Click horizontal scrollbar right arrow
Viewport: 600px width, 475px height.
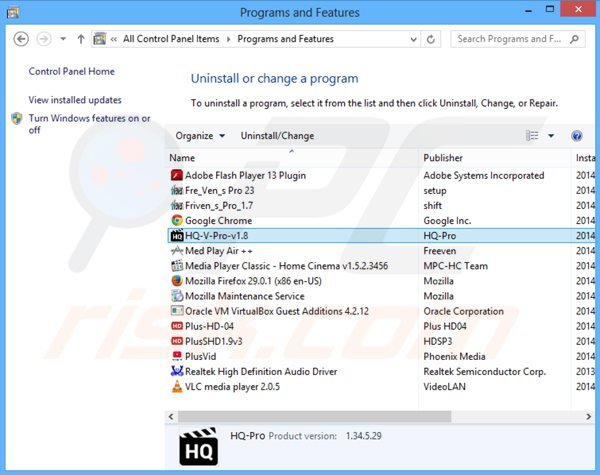(x=589, y=416)
